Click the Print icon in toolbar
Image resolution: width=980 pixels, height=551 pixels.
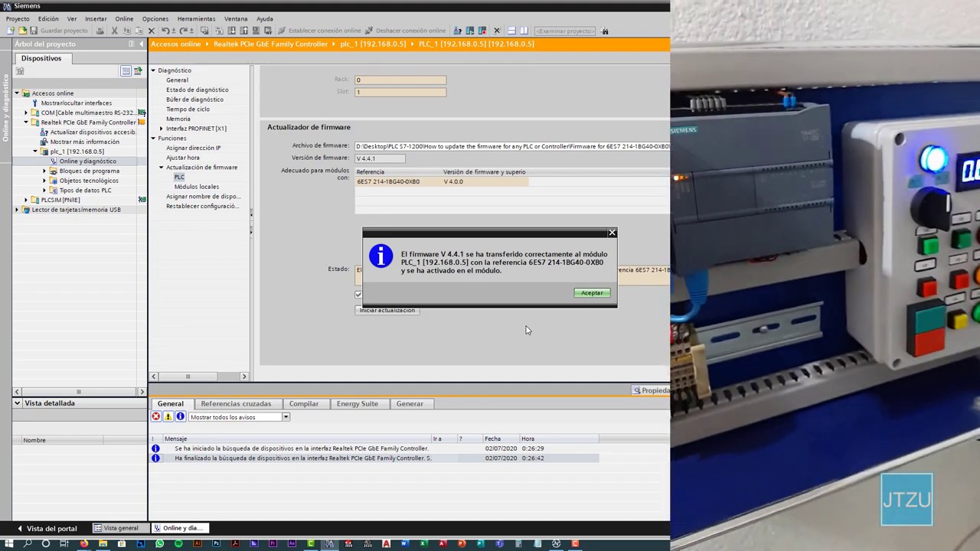click(100, 31)
